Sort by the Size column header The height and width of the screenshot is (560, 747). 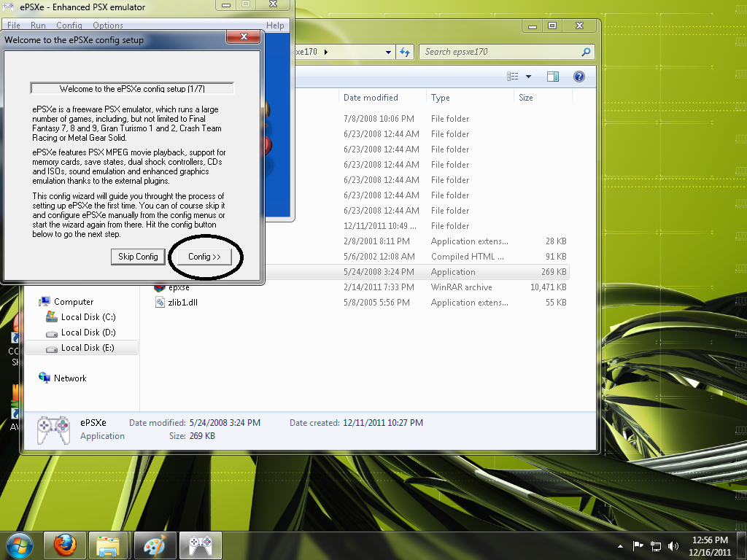coord(525,98)
